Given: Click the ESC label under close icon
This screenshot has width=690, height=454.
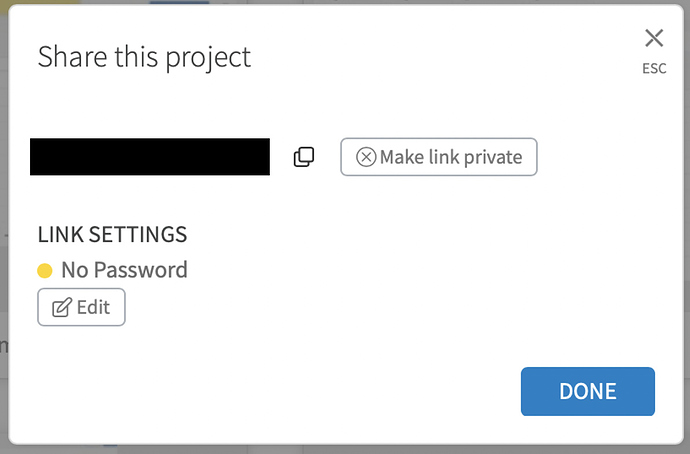Looking at the screenshot, I should pos(654,70).
